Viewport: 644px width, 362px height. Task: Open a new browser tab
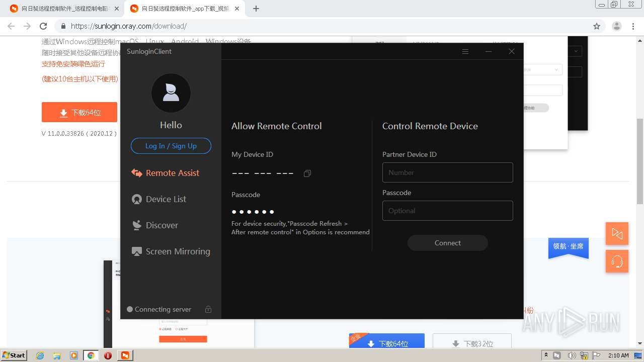point(256,9)
